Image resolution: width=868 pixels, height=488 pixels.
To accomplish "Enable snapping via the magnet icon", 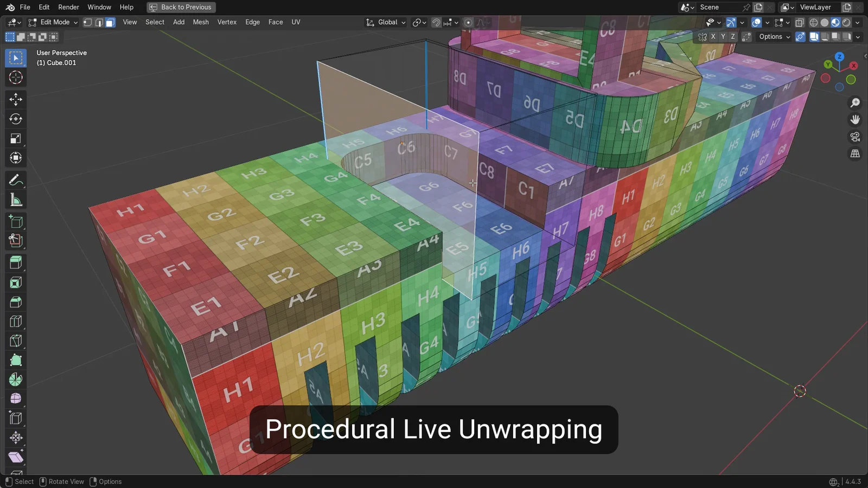I will point(436,22).
